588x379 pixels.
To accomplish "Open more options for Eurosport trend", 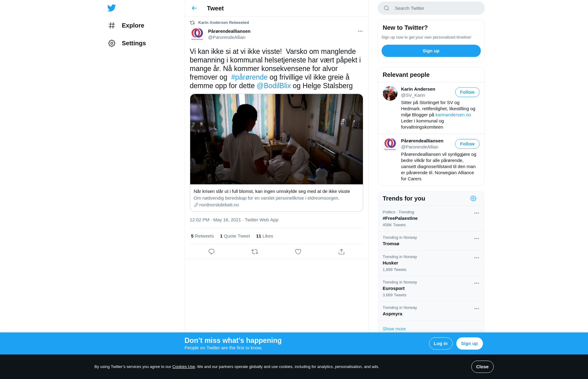I will 477,283.
